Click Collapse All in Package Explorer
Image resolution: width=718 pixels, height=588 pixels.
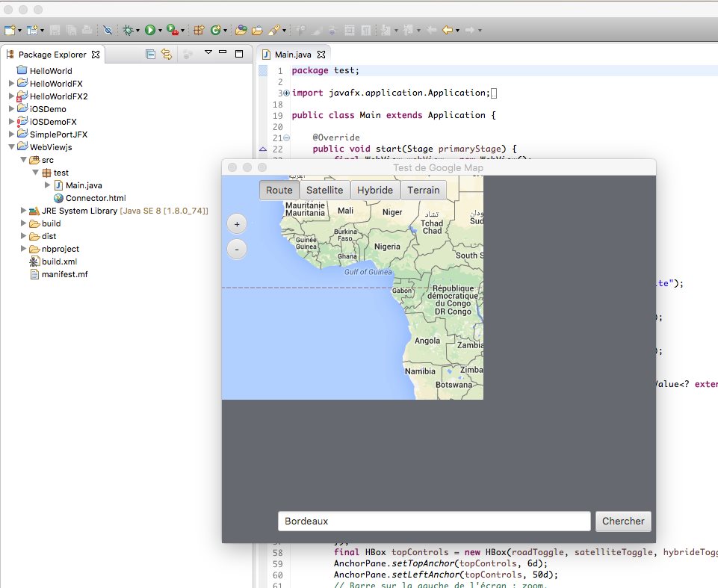coord(150,54)
